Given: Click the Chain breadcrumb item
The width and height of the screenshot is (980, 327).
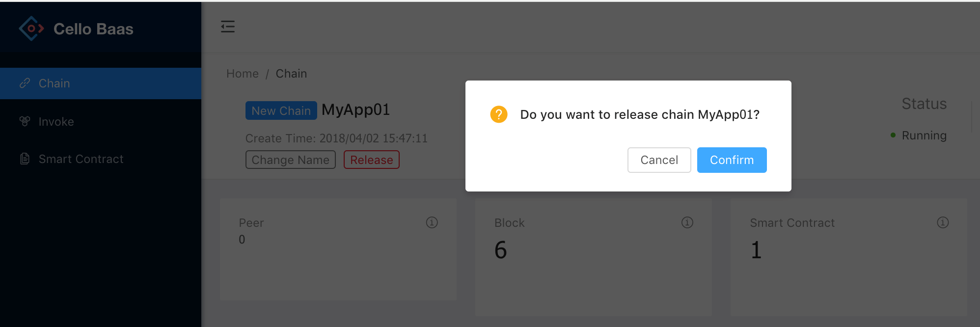Looking at the screenshot, I should click(x=291, y=74).
